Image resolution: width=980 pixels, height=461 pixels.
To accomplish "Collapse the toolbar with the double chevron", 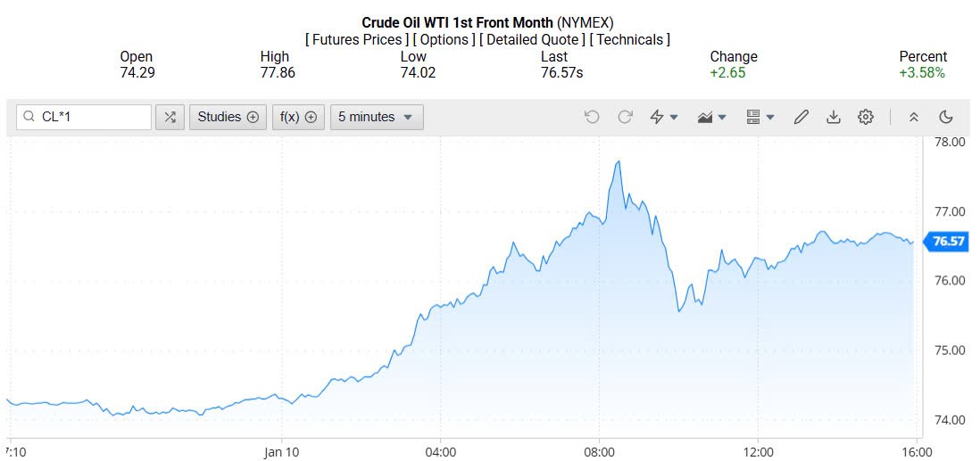I will 913,117.
